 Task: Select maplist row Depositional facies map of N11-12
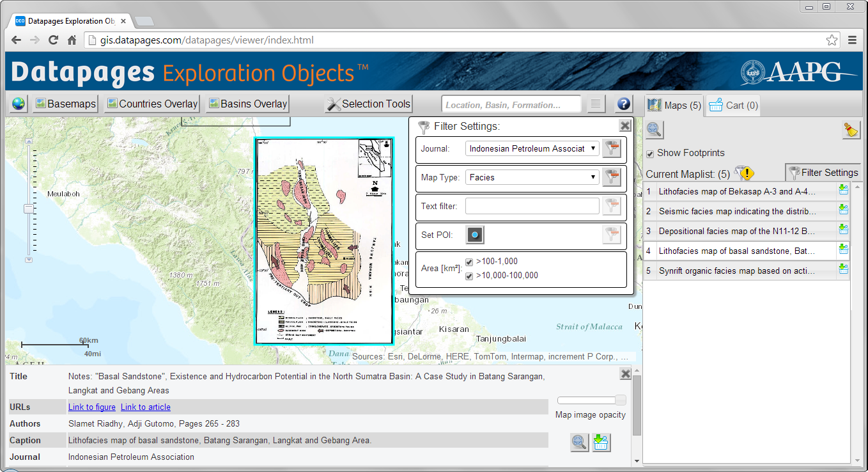739,231
